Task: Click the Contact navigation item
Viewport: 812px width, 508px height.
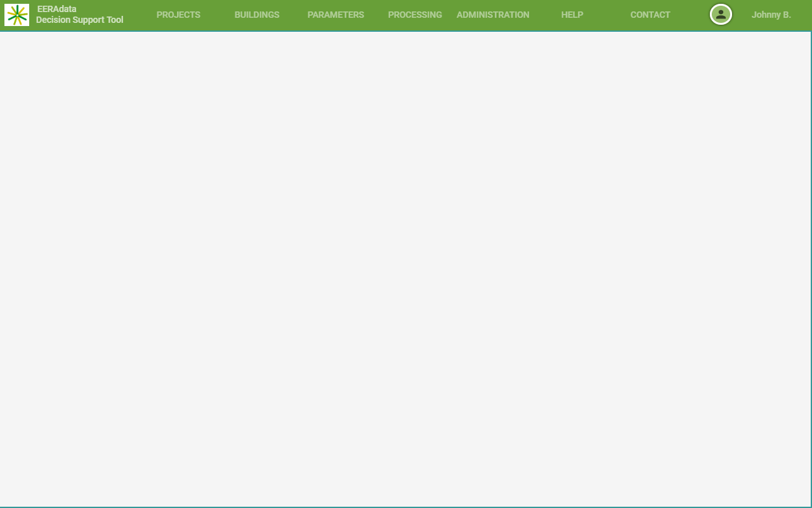Action: 650,15
